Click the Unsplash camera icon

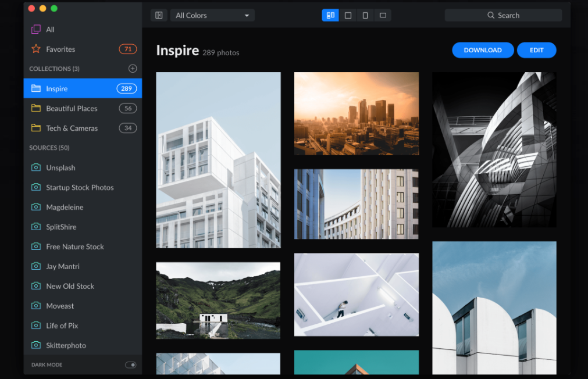(x=36, y=167)
